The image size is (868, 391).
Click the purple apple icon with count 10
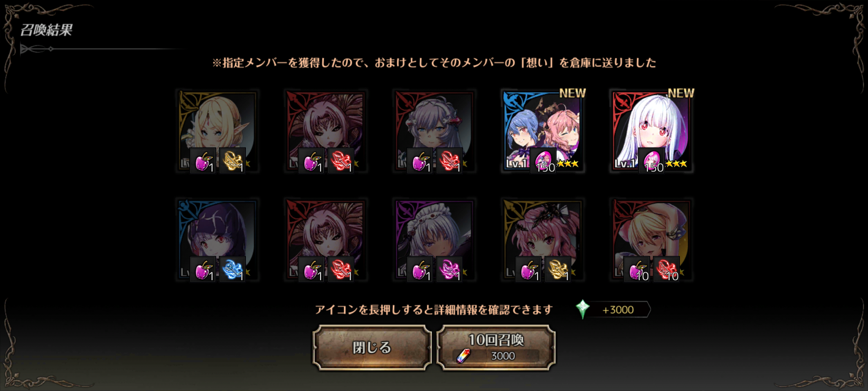637,269
